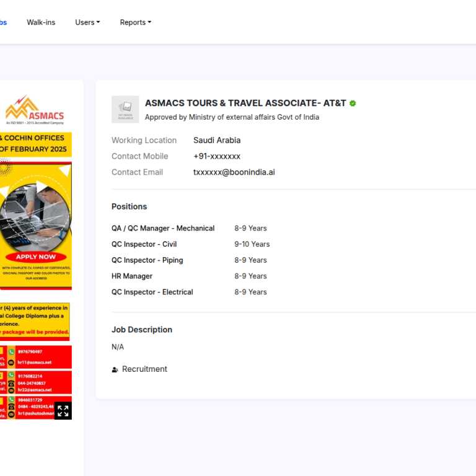Select the QC Inspector - Electrical position
Image resolution: width=476 pixels, height=476 pixels.
coord(152,292)
